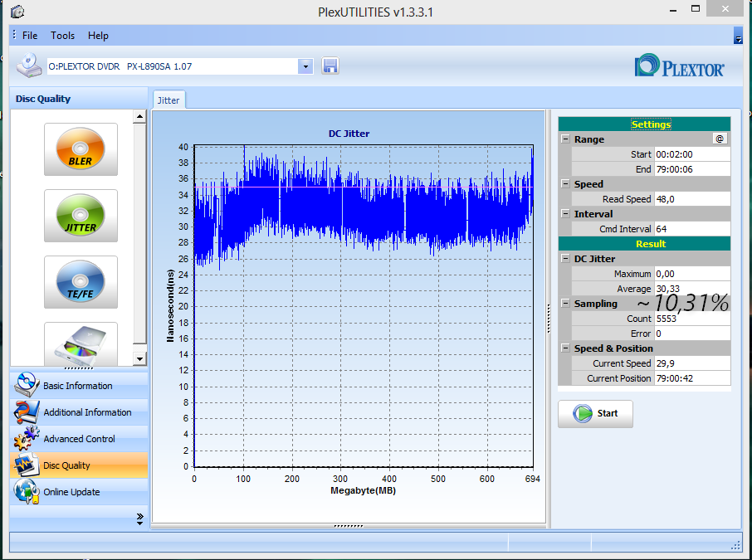Open the menu bar overflow dropdown

(x=738, y=36)
